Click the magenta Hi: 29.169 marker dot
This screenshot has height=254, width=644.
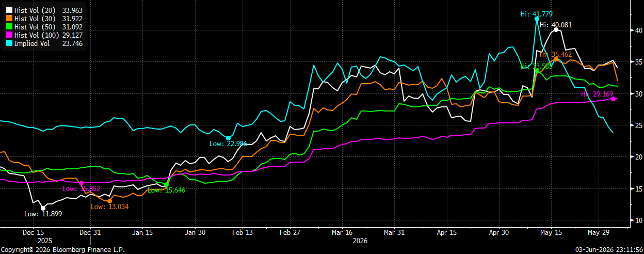tap(614, 99)
